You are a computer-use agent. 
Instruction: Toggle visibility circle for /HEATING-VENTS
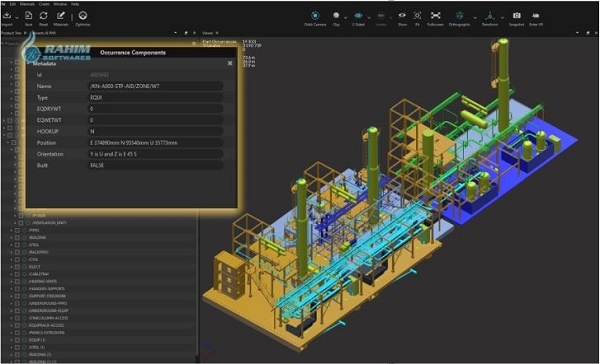(x=24, y=281)
